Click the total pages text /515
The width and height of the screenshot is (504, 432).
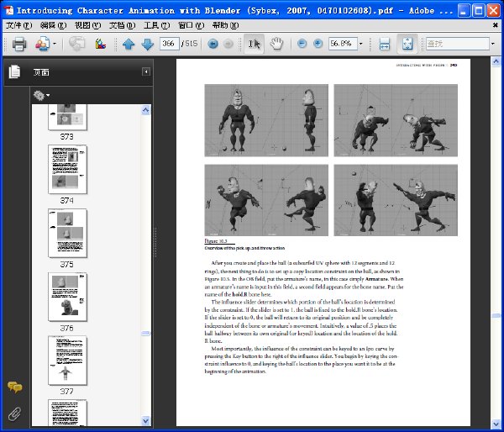189,44
